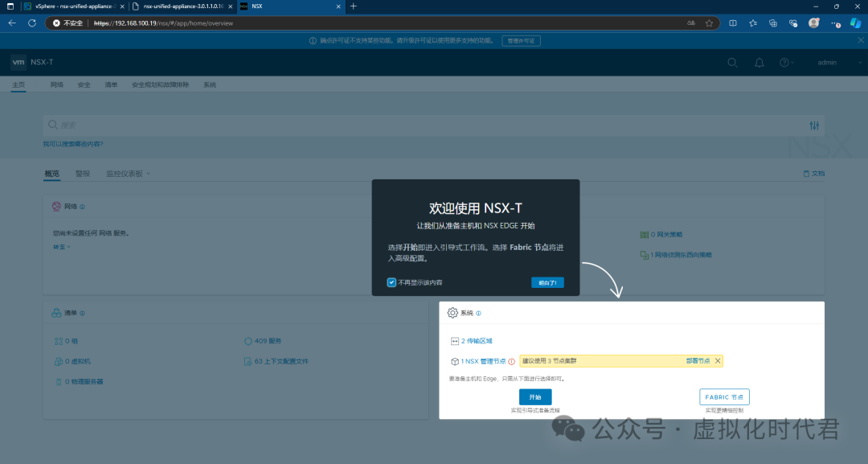Uncheck 不再显示该内容 checkbox
Image resolution: width=868 pixels, height=464 pixels.
point(391,282)
